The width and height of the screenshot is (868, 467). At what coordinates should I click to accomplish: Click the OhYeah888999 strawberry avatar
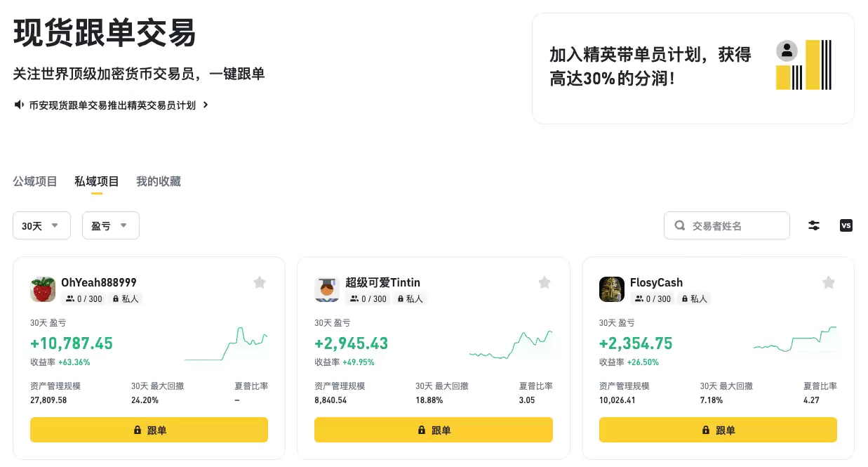[x=43, y=289]
